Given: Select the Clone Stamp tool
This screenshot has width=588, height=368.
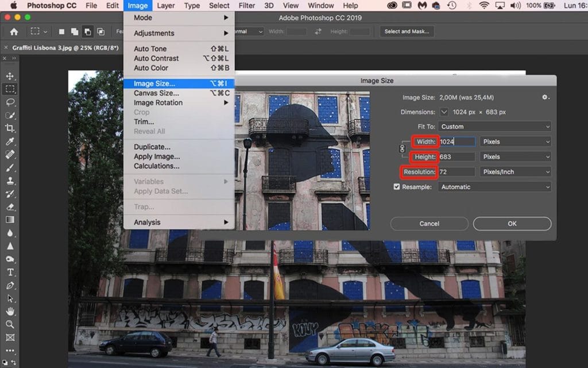Looking at the screenshot, I should (x=8, y=182).
